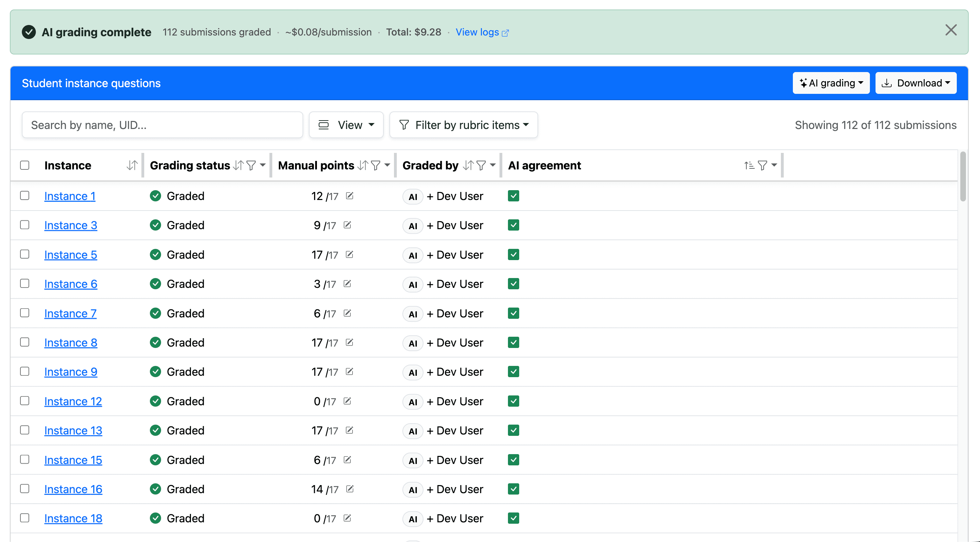
Task: Open the View dropdown
Action: point(346,125)
